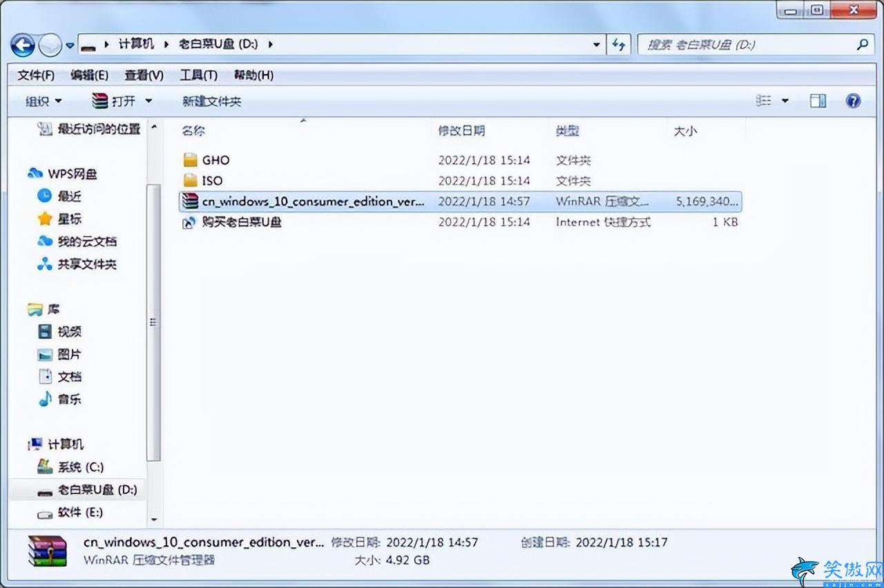Create a folder with 新建文件夹
The height and width of the screenshot is (588, 884).
(x=211, y=101)
